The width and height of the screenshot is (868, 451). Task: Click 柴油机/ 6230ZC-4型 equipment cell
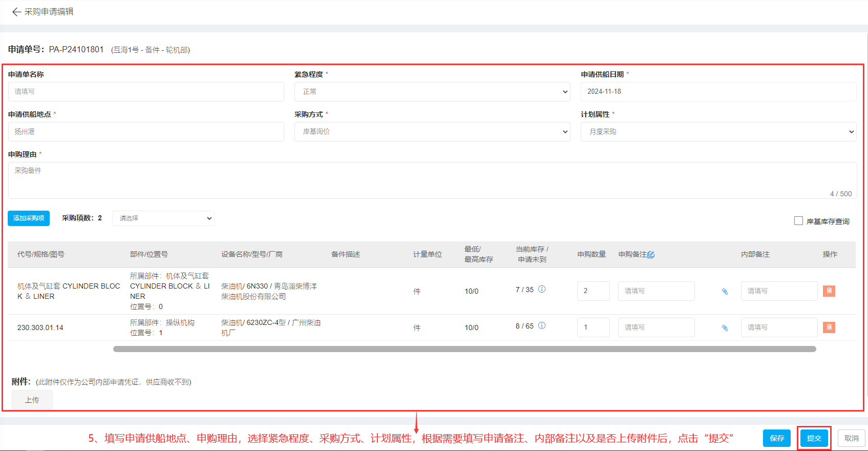tap(271, 327)
